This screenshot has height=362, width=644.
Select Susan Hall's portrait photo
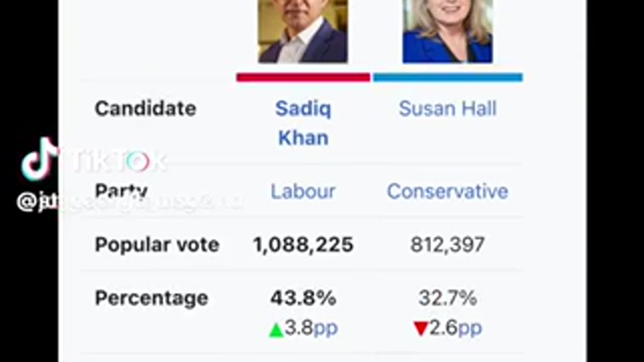coord(447,31)
